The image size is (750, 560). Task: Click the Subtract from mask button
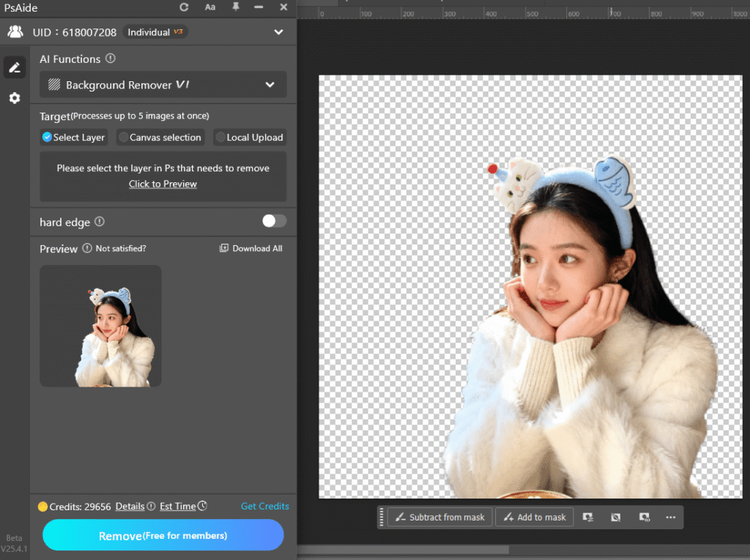click(x=439, y=517)
